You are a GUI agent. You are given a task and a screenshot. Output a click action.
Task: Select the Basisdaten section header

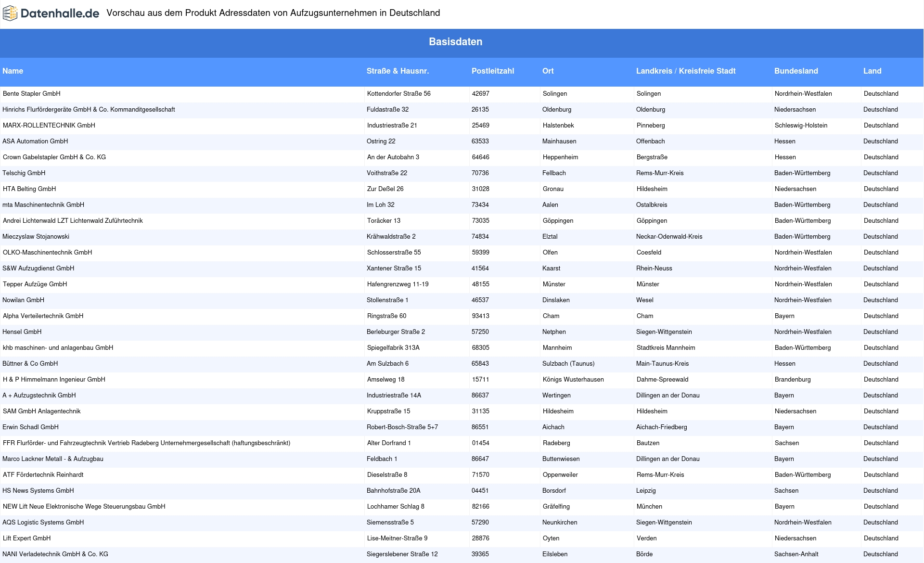pyautogui.click(x=456, y=42)
